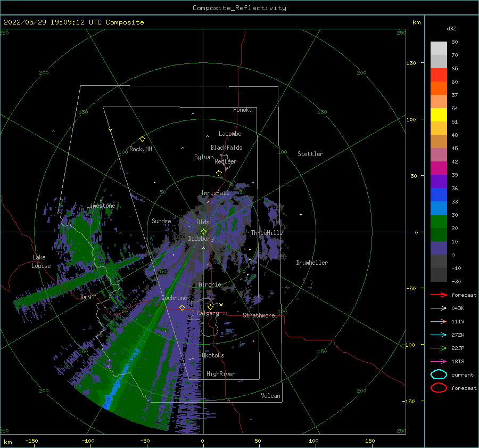Click the 18TS legend label
The height and width of the screenshot is (448, 479).
(x=458, y=362)
